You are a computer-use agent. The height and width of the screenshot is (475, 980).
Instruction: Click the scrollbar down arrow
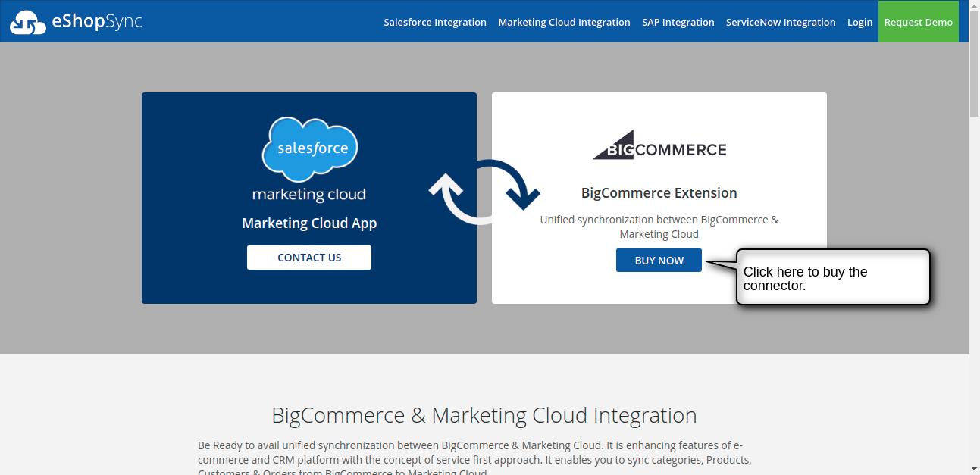pyautogui.click(x=974, y=468)
